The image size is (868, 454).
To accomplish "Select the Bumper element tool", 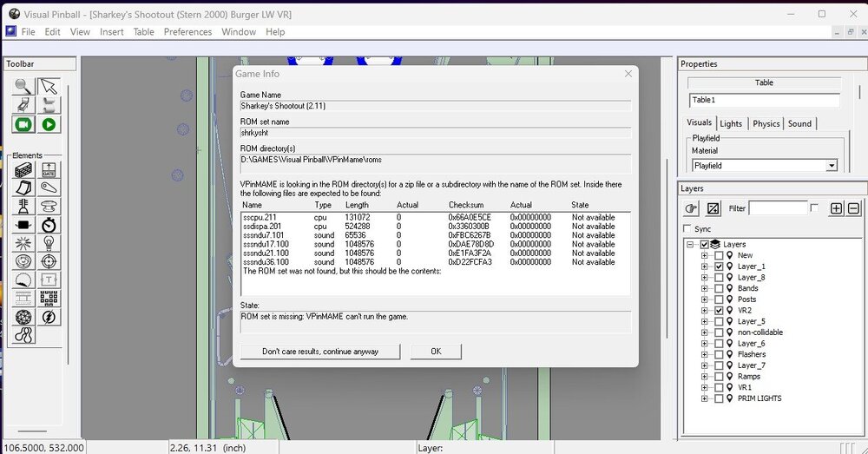I will (x=49, y=207).
